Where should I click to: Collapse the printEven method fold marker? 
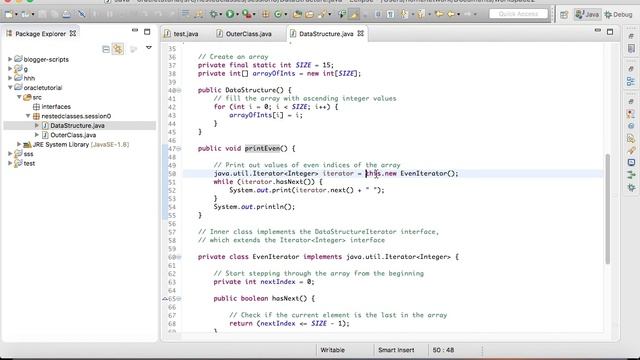click(x=179, y=149)
